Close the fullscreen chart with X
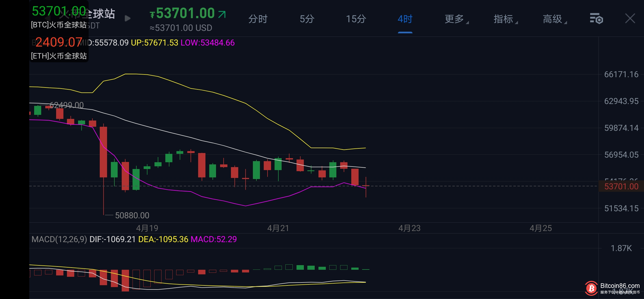This screenshot has height=299, width=644. pos(630,19)
